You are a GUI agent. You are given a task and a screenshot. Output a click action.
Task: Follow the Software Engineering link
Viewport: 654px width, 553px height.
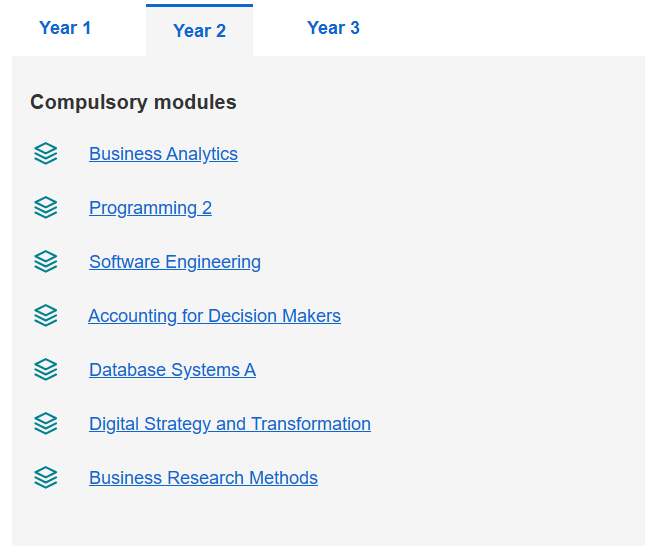pos(175,262)
